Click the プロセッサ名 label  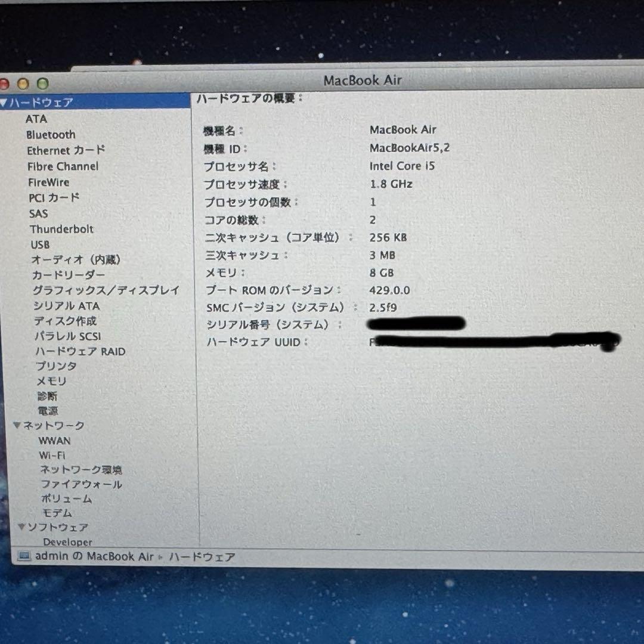point(240,167)
